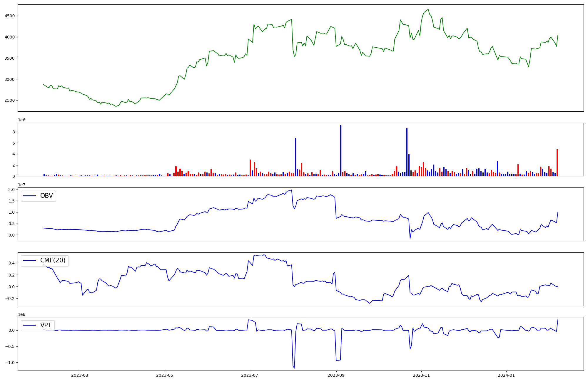Click the last red volume bar
This screenshot has width=588, height=382.
pyautogui.click(x=557, y=163)
